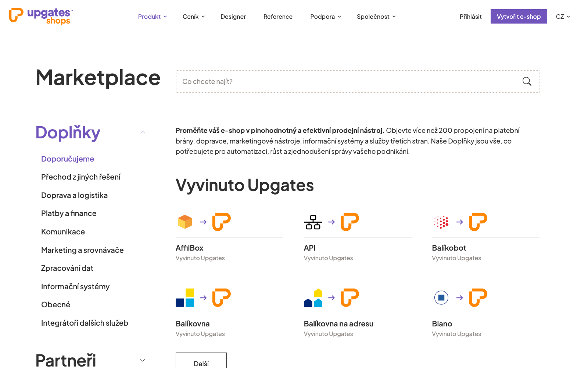Open the Reference menu item
This screenshot has width=588, height=368.
click(x=278, y=17)
